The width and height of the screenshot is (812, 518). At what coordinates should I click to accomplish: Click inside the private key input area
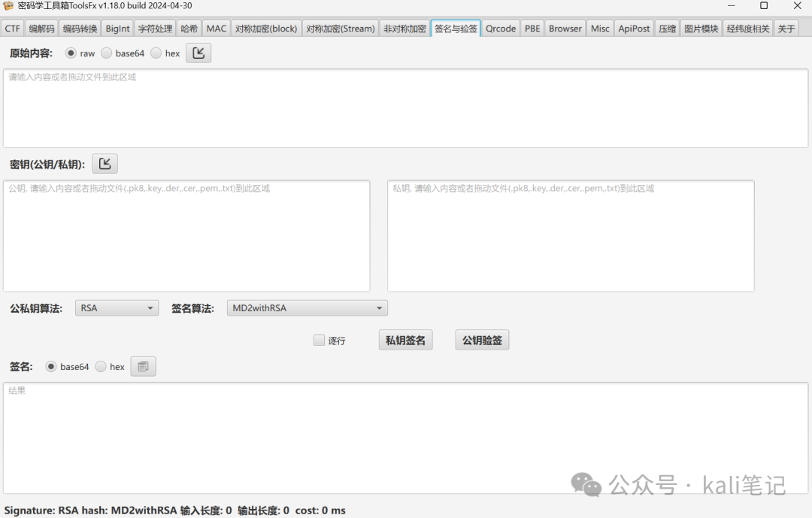point(570,235)
